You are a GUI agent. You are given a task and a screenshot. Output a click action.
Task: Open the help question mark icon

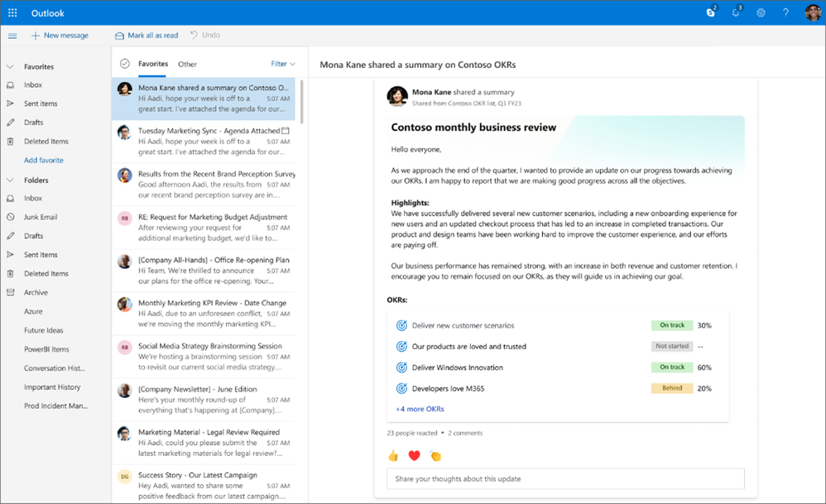(x=785, y=12)
